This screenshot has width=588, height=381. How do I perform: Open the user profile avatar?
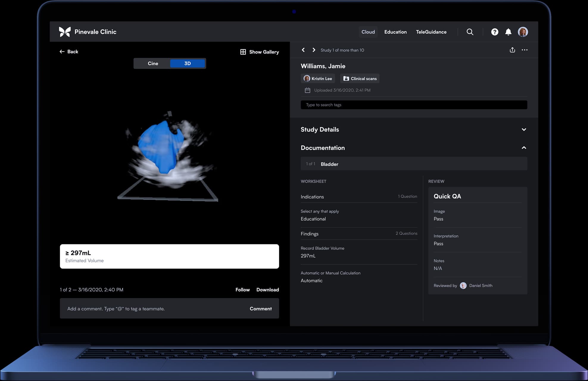point(523,32)
